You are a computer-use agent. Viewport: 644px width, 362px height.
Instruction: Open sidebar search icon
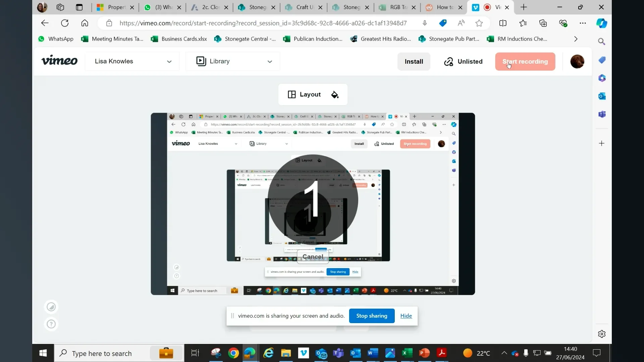pos(602,42)
